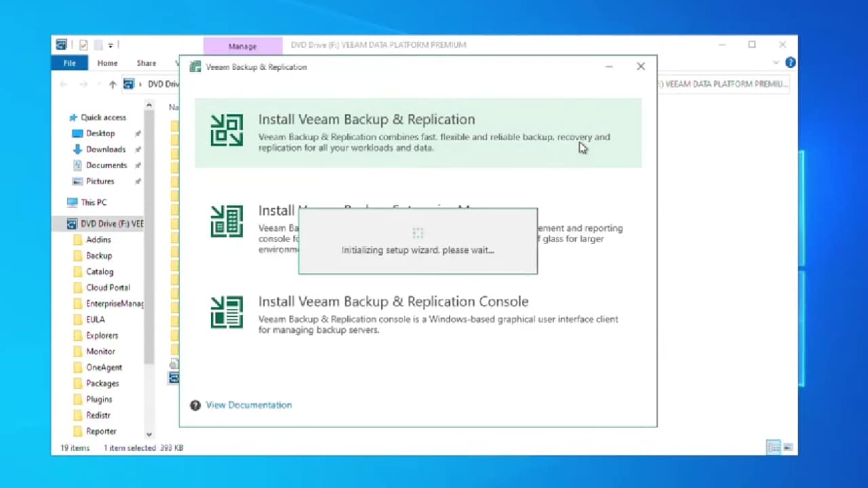Image resolution: width=868 pixels, height=488 pixels.
Task: Open the OneAgent folder in the tree
Action: coord(104,367)
